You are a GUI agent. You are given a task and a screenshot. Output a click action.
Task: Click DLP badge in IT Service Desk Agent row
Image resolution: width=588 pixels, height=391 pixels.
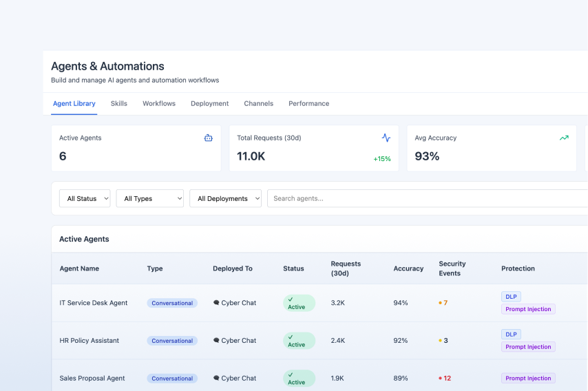pos(511,297)
